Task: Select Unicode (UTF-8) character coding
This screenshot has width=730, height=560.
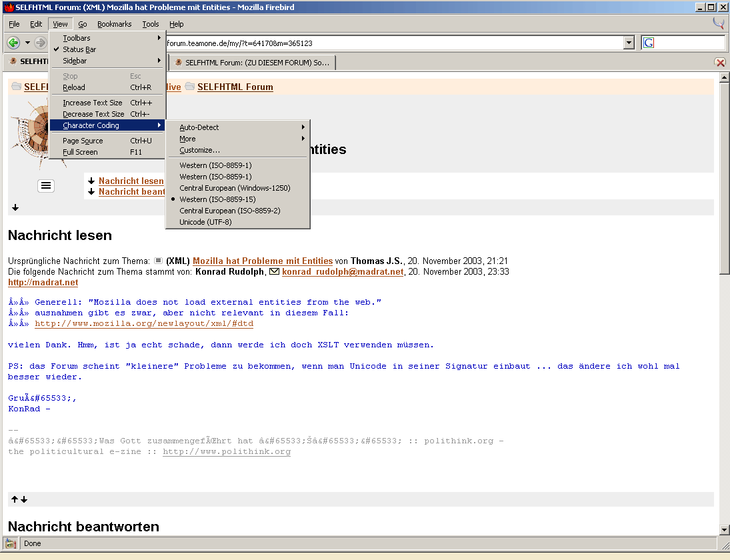Action: pos(205,222)
